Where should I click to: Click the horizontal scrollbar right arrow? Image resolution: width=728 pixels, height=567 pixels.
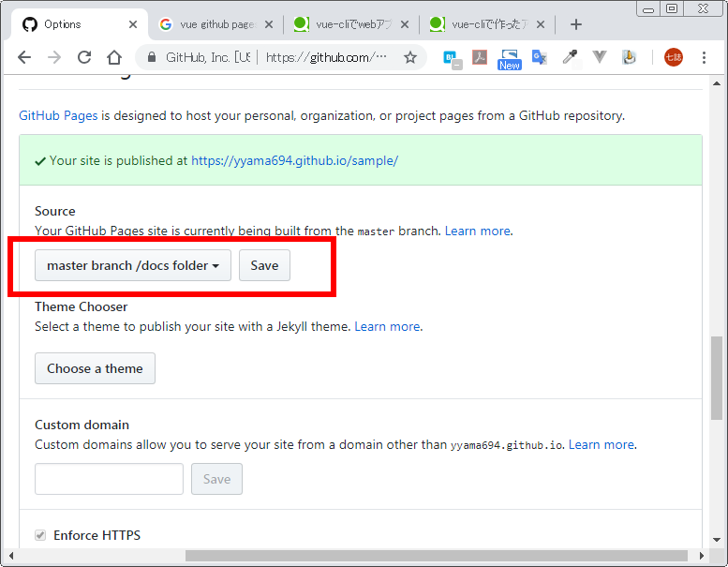pyautogui.click(x=702, y=556)
